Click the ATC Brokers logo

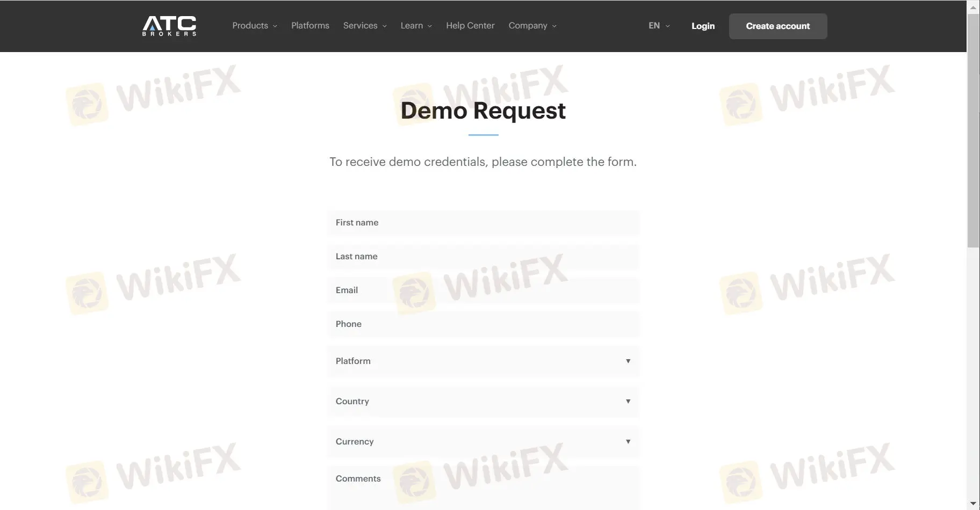[169, 25]
